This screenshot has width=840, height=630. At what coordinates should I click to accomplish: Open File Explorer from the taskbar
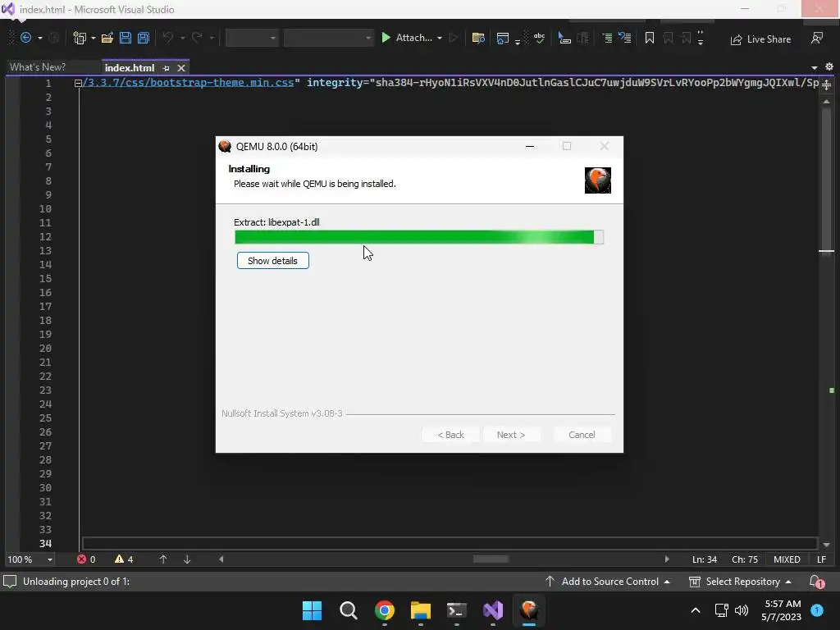tap(421, 610)
